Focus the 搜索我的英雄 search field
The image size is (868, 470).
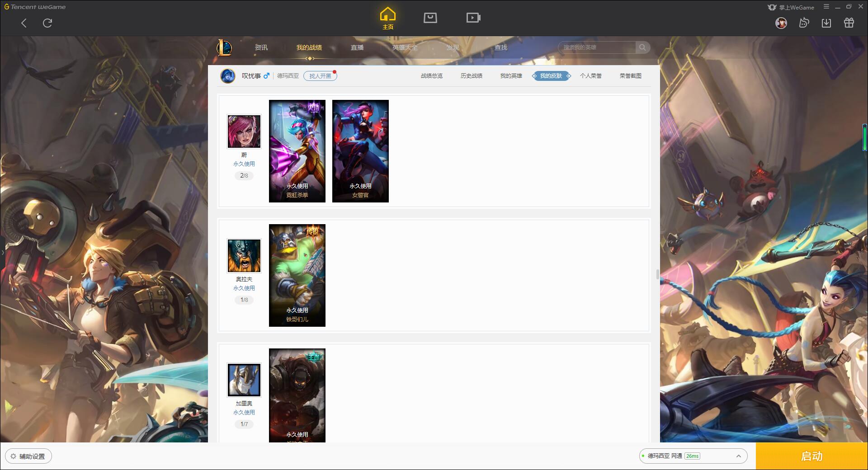[597, 47]
